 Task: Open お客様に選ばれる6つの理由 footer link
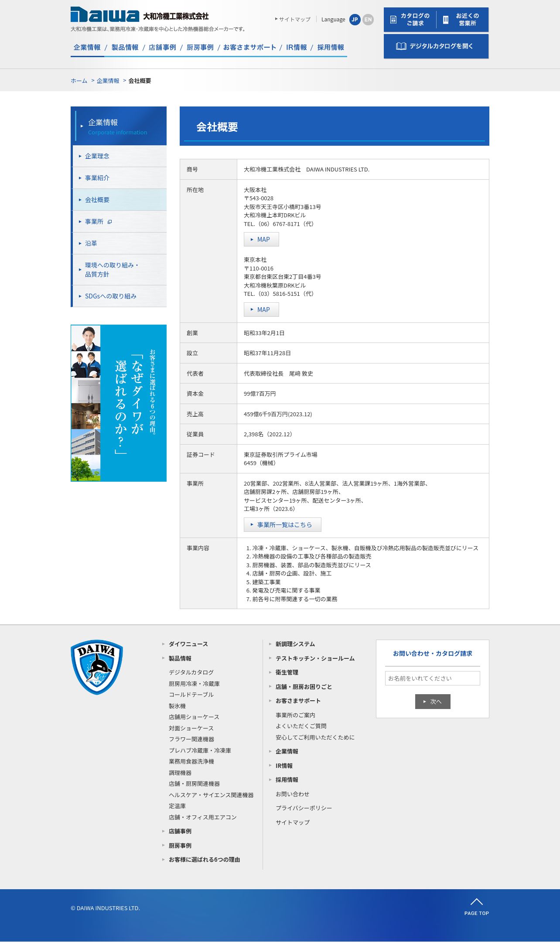click(205, 860)
